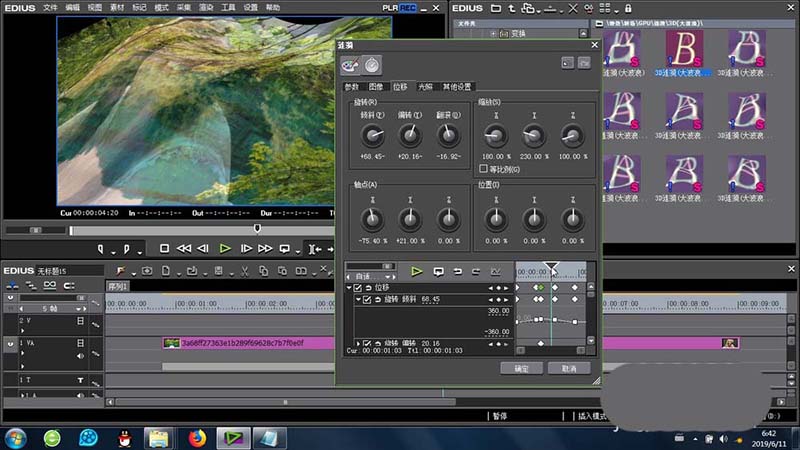Play keyframe preview in the ripple dialog
The image size is (800, 450).
pyautogui.click(x=417, y=271)
